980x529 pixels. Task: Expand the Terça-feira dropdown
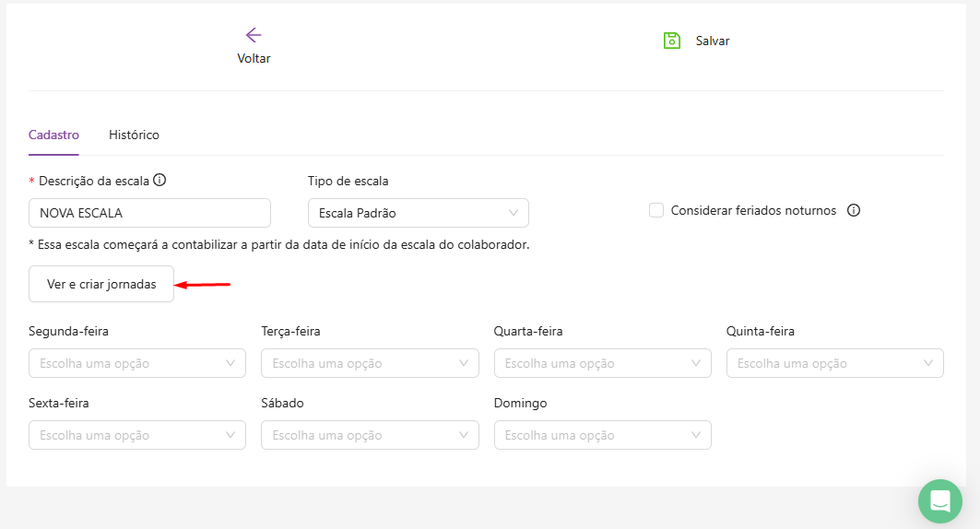pos(370,363)
